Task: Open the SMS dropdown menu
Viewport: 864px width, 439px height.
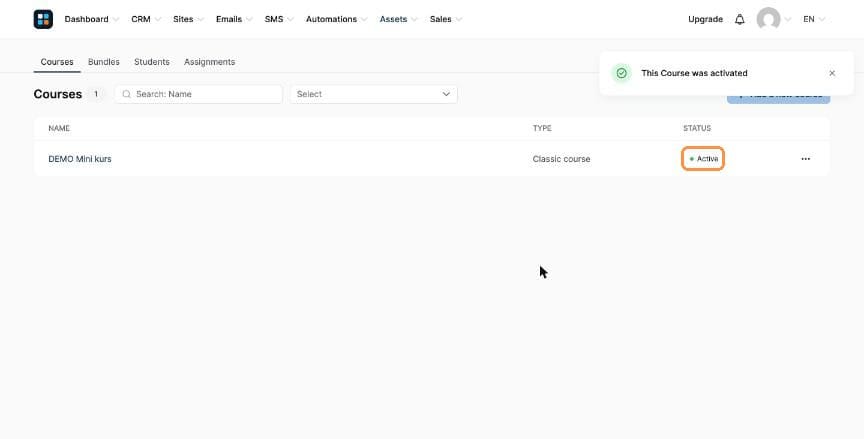Action: click(x=279, y=19)
